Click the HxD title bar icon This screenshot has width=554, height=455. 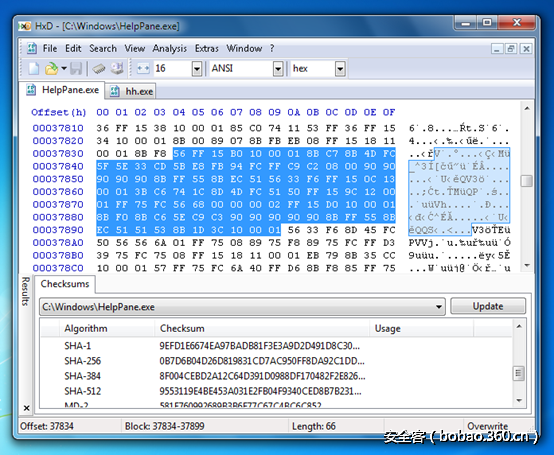click(x=25, y=26)
